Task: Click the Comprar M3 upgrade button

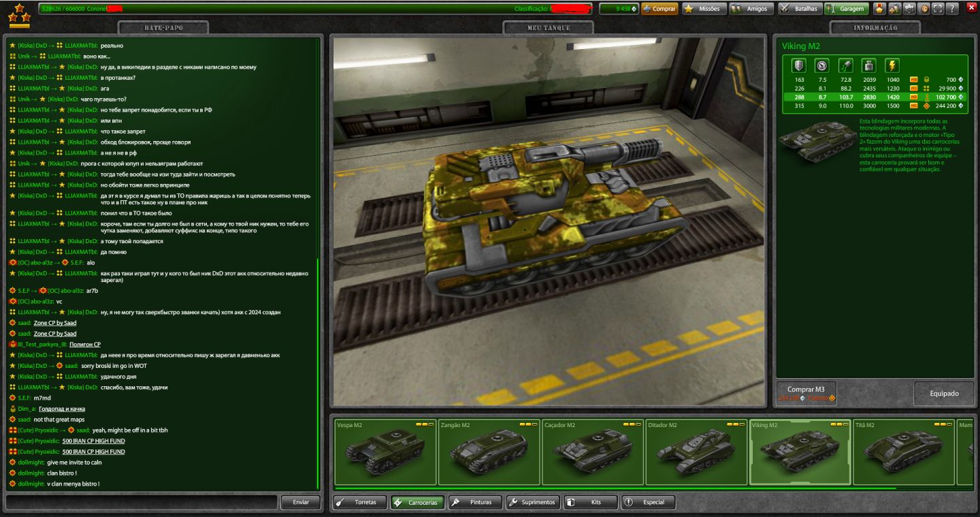Action: click(x=807, y=393)
